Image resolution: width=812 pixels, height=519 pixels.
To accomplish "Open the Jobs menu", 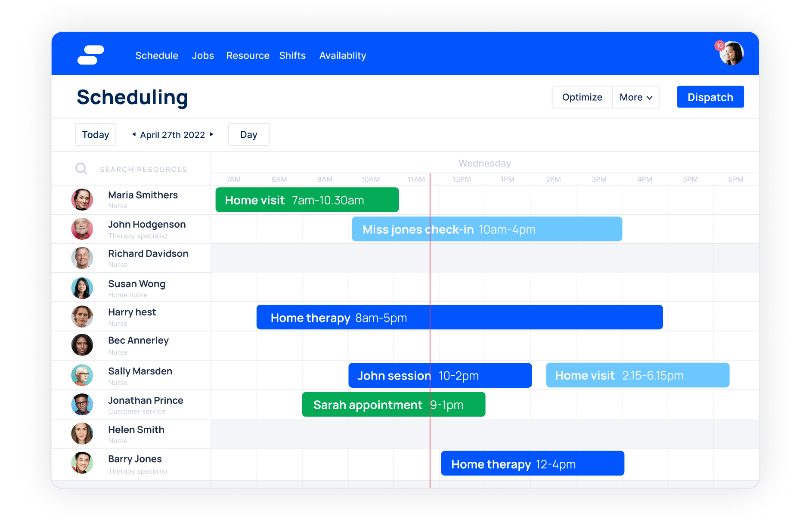I will point(203,56).
